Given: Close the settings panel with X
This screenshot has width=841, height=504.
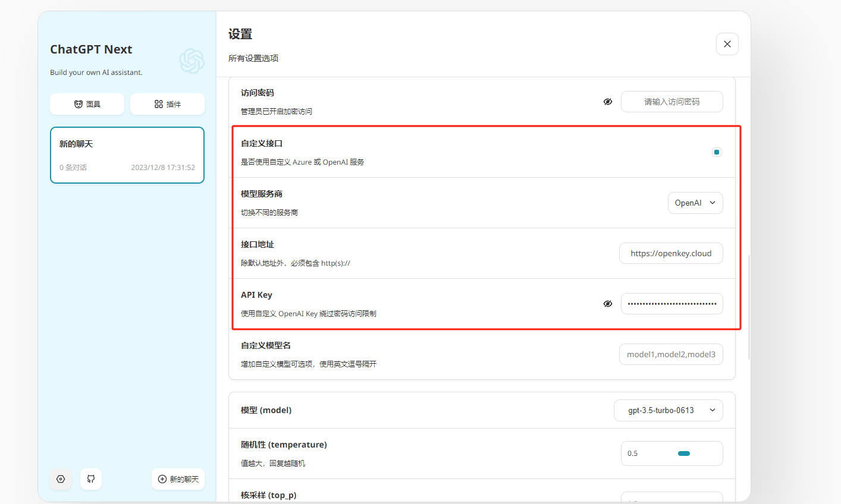Looking at the screenshot, I should [x=727, y=44].
